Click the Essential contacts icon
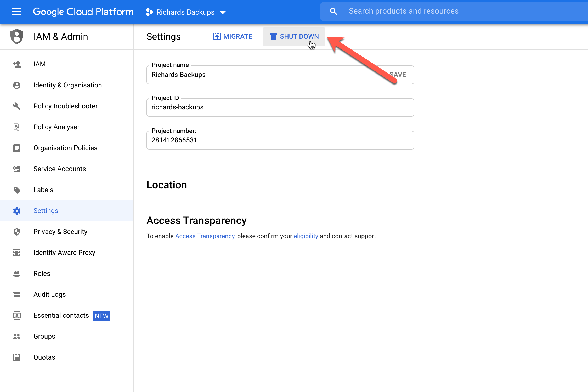The image size is (588, 392). pyautogui.click(x=17, y=315)
